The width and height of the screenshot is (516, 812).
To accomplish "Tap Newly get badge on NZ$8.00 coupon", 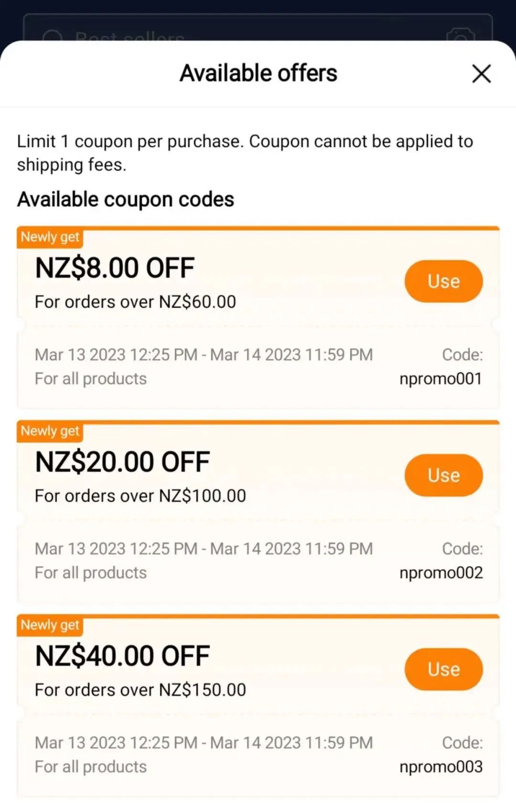I will [x=50, y=237].
